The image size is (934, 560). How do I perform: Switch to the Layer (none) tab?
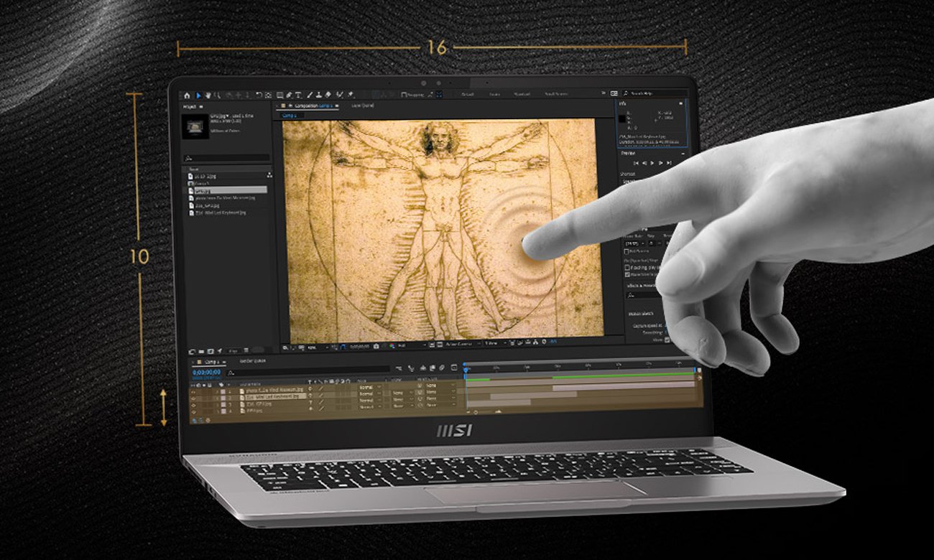(x=363, y=106)
